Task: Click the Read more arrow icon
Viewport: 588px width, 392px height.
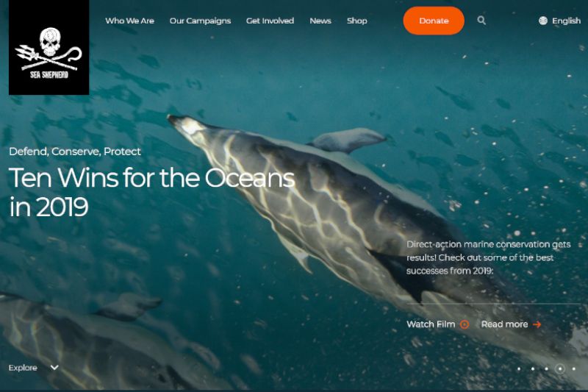Action: (x=537, y=324)
